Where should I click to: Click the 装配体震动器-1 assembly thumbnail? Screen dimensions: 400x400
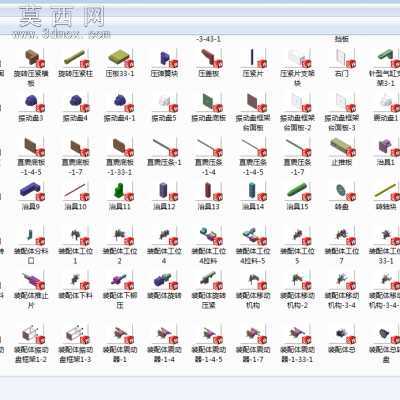tap(120, 334)
